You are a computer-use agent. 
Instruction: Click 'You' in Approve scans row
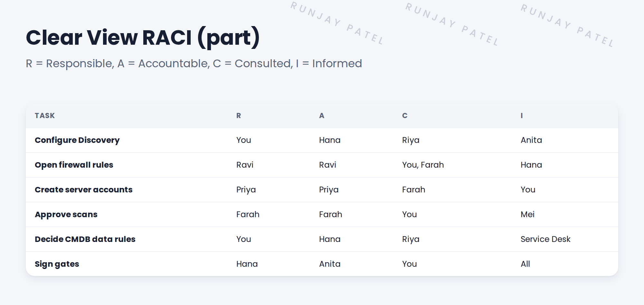click(x=410, y=214)
